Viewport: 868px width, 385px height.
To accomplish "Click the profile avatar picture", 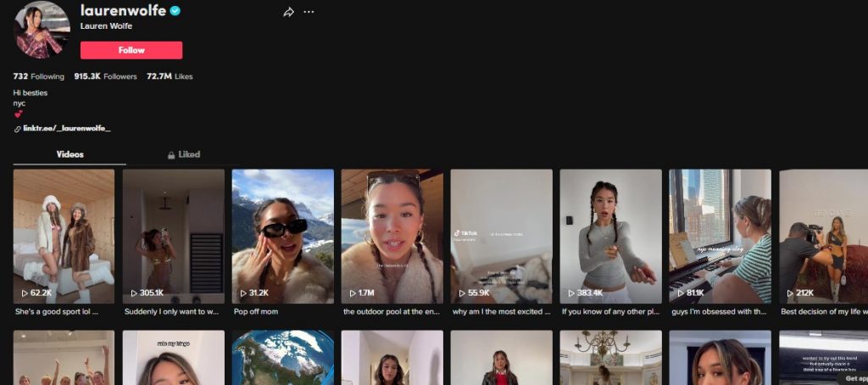I will 42,30.
